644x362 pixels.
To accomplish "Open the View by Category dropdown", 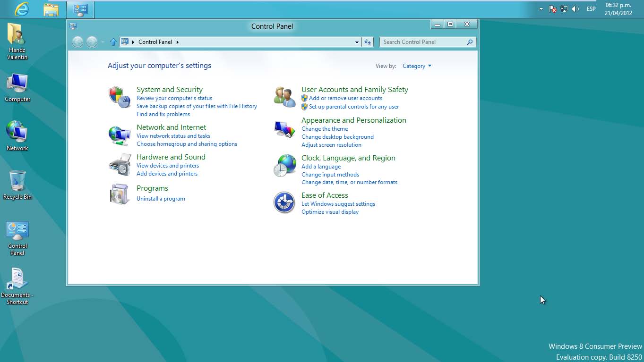I will 417,66.
